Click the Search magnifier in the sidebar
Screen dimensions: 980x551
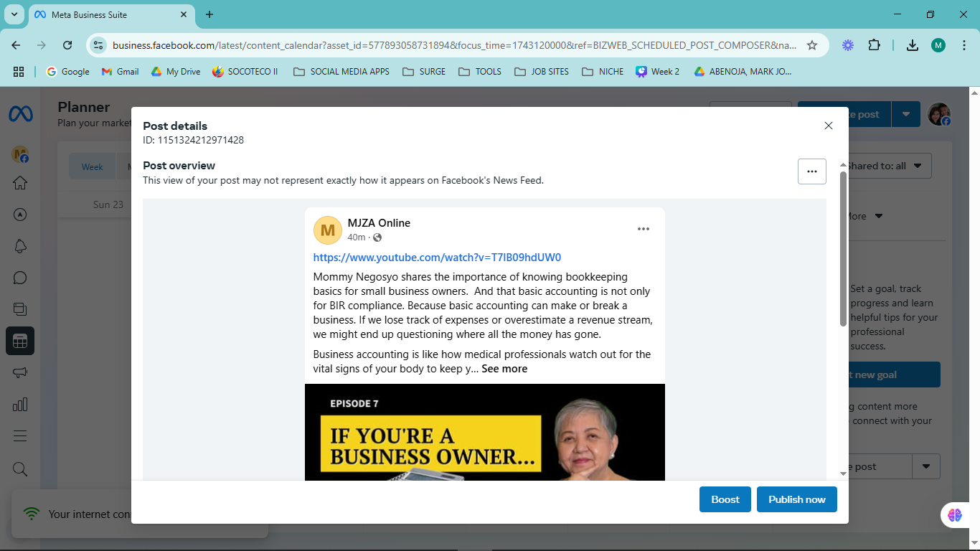(20, 469)
